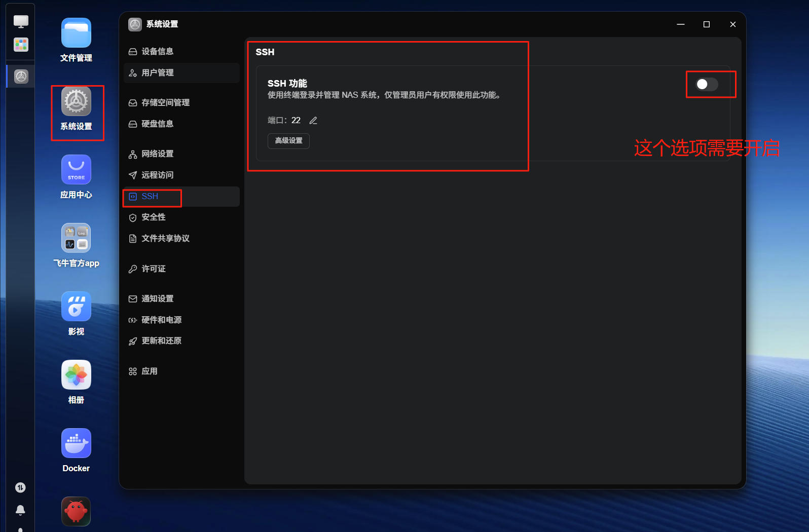Click the desktop monitor icon in the taskbar

(21, 22)
